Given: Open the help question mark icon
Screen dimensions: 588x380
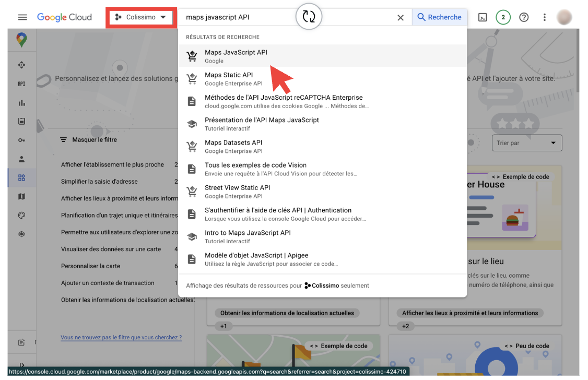Looking at the screenshot, I should (524, 17).
